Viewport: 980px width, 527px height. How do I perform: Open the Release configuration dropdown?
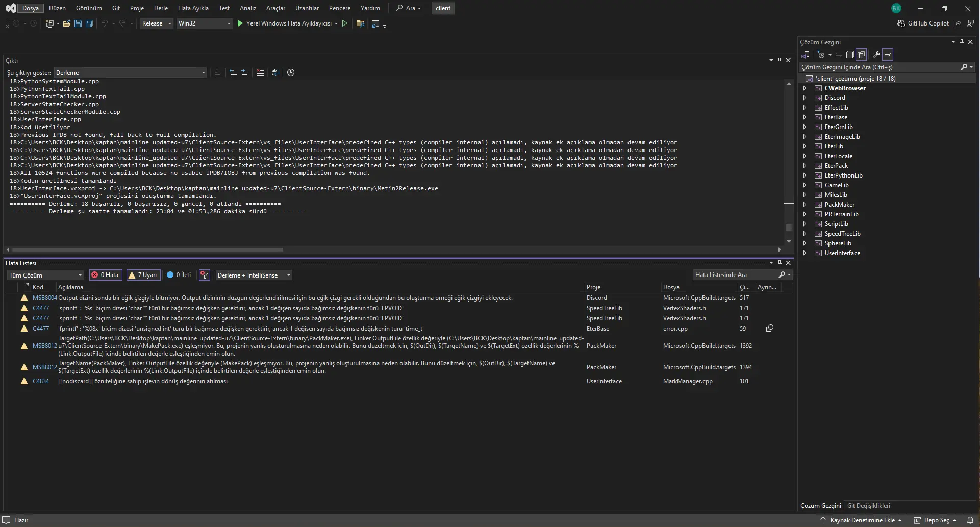[x=157, y=23]
